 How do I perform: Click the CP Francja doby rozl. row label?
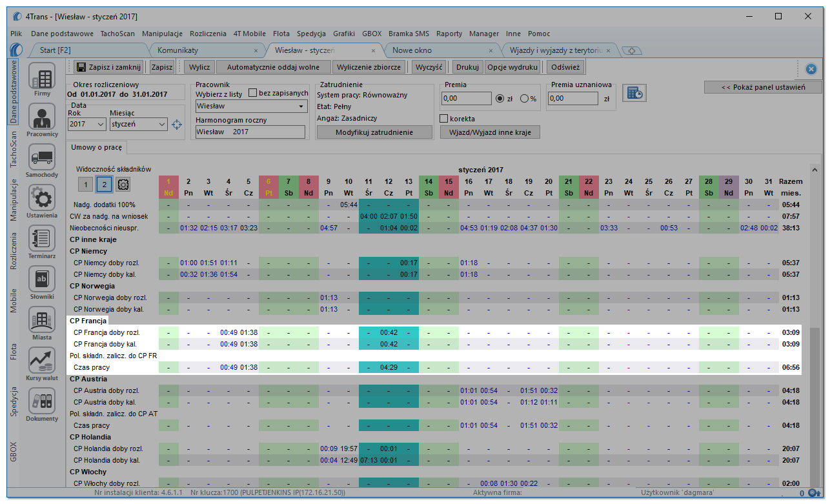tap(106, 332)
